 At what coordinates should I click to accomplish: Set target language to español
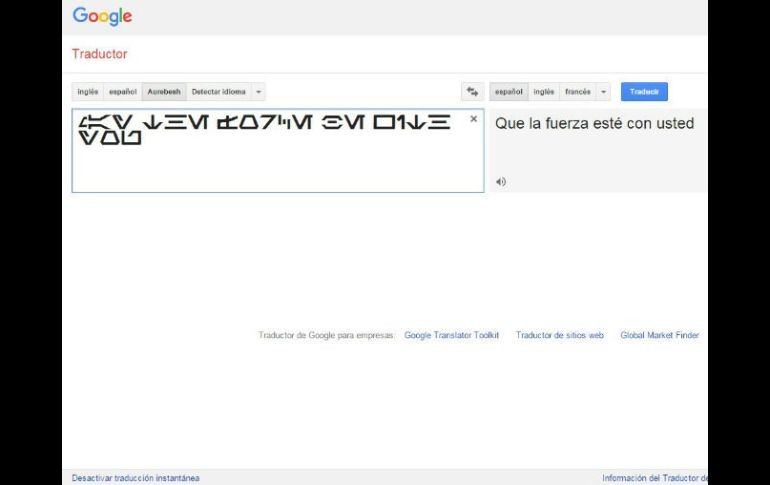pos(508,92)
